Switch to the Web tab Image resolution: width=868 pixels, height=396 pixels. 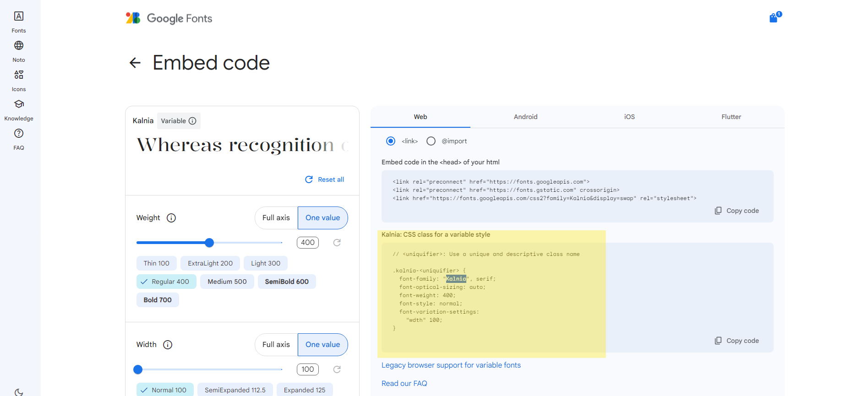click(420, 117)
